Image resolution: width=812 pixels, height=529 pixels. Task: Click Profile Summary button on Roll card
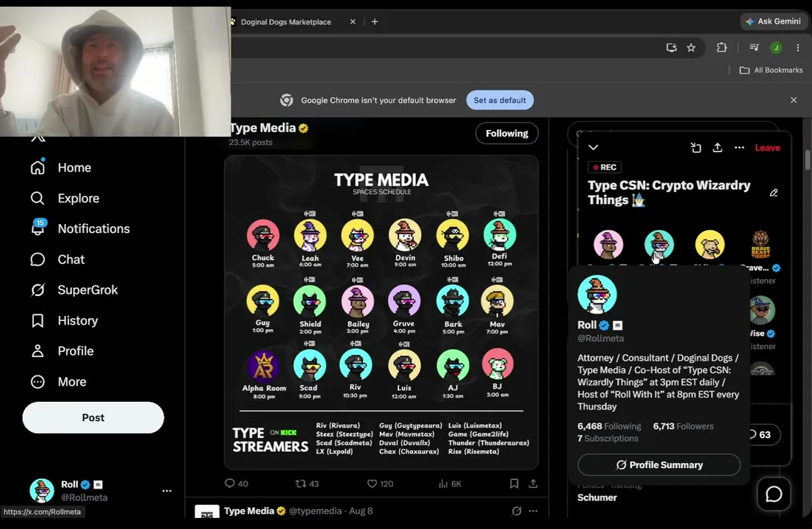pyautogui.click(x=659, y=465)
